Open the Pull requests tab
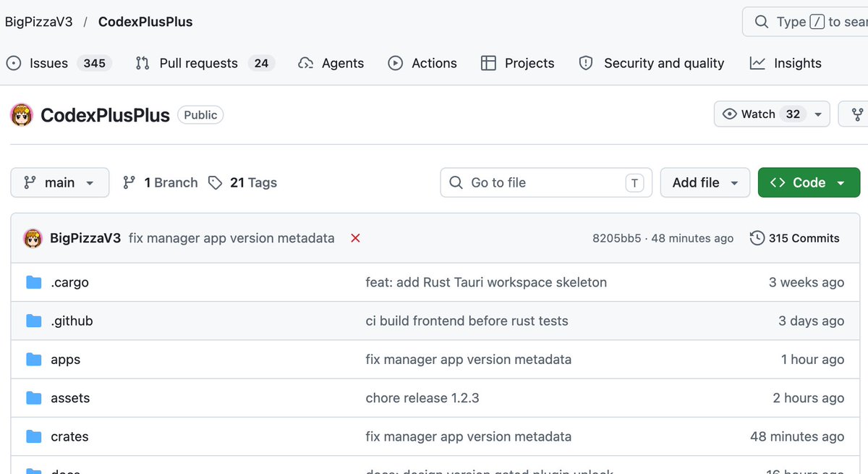 (x=205, y=63)
